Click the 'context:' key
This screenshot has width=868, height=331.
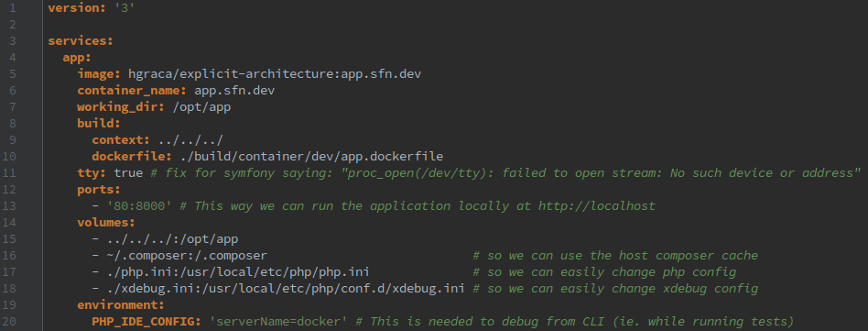pos(121,140)
